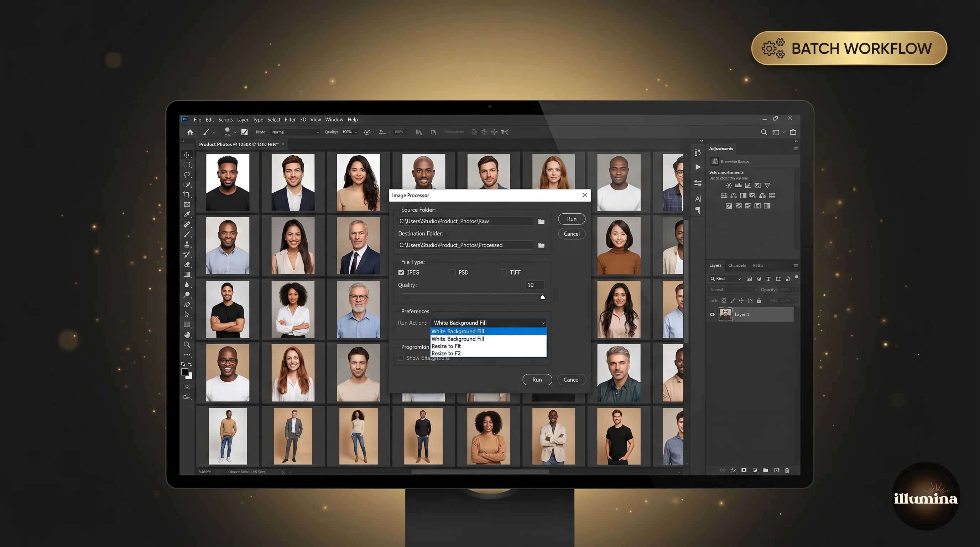The height and width of the screenshot is (547, 980).
Task: Uncheck the JPEG file type option
Action: (401, 272)
